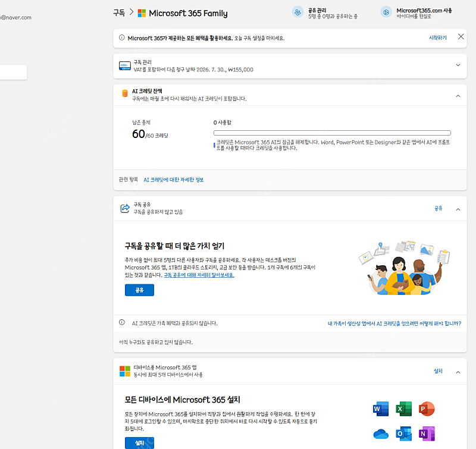
Task: Click the AI 크레딧 coin stack icon
Action: (x=124, y=93)
